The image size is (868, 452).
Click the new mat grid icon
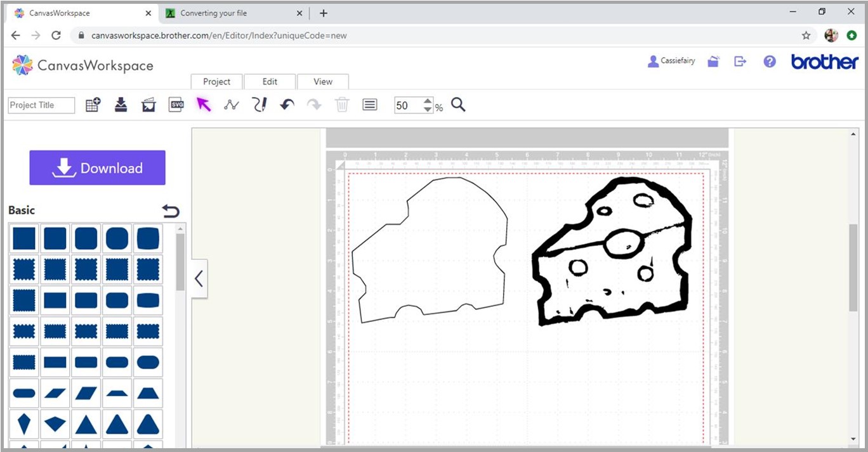(93, 105)
